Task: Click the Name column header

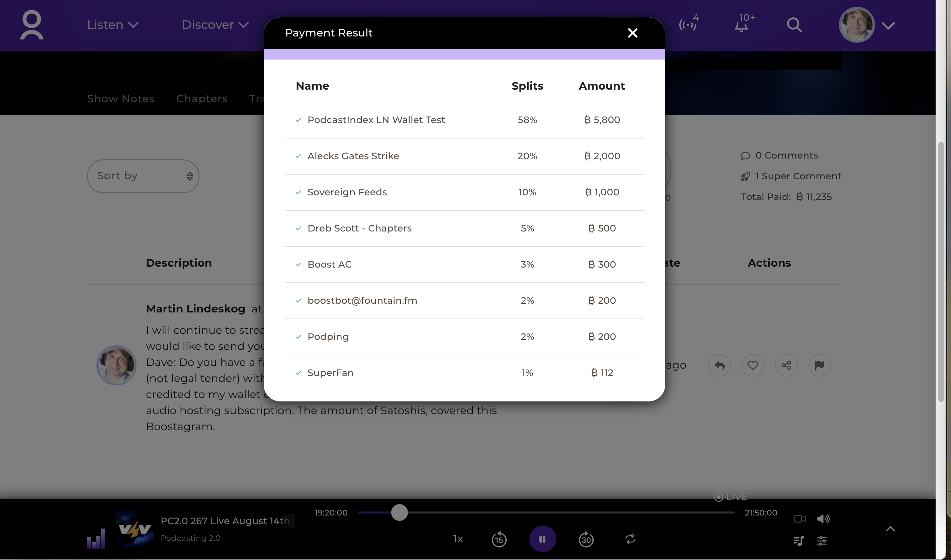Action: click(313, 86)
